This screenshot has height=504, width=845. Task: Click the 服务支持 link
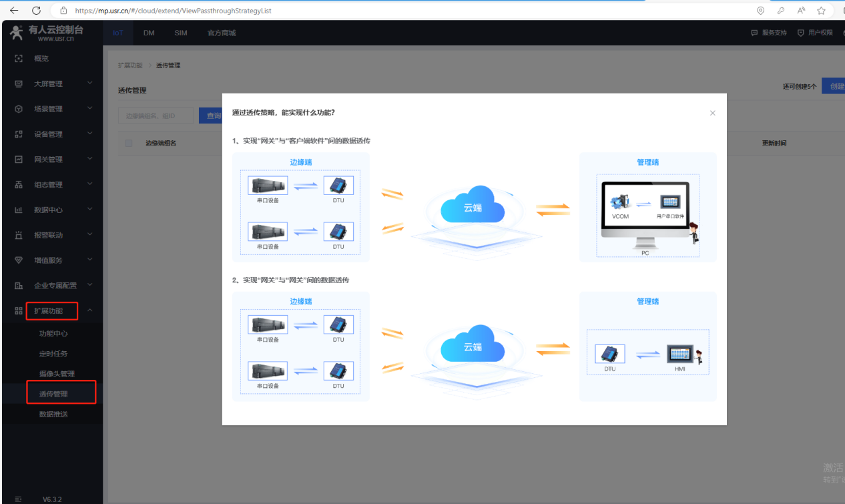click(x=769, y=33)
